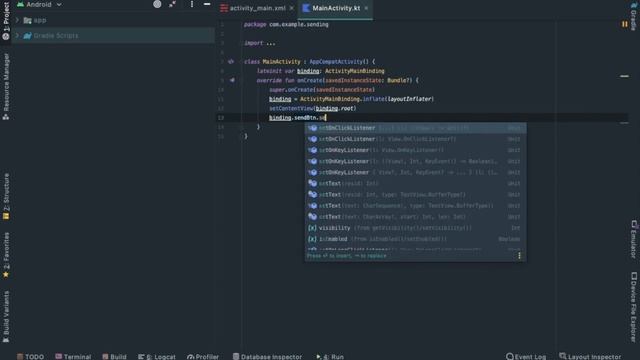Viewport: 640px width, 360px height.
Task: Open the Layout Inspector
Action: (x=590, y=357)
